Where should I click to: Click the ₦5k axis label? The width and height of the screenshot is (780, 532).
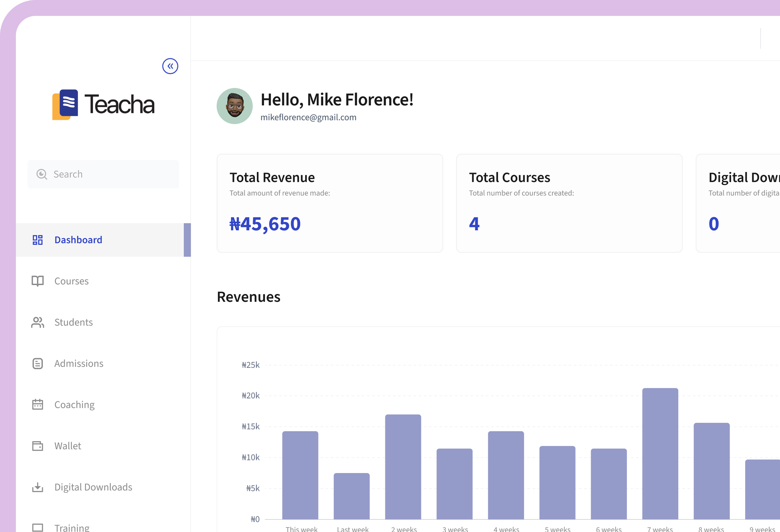tap(253, 489)
